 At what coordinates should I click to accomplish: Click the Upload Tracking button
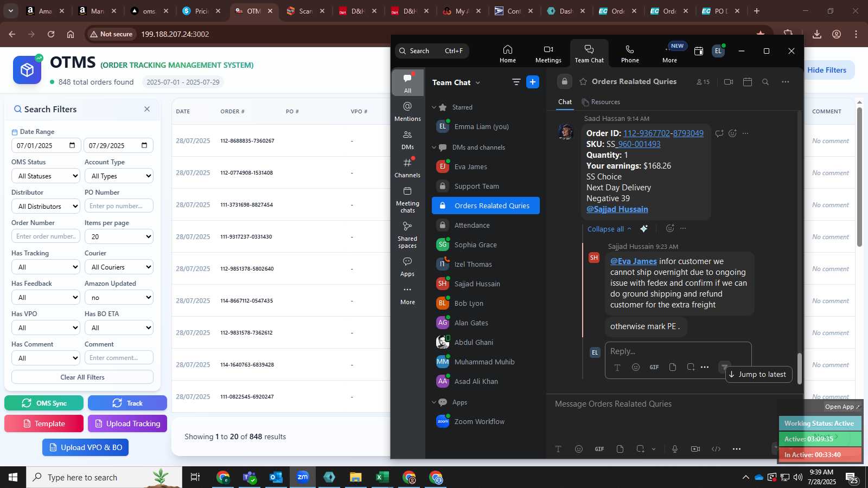click(127, 423)
